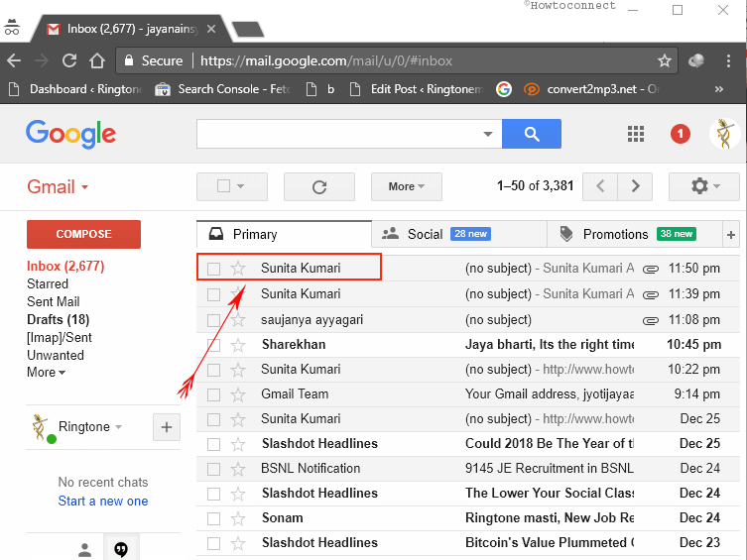
Task: Go to older messages page arrow
Action: pyautogui.click(x=635, y=186)
